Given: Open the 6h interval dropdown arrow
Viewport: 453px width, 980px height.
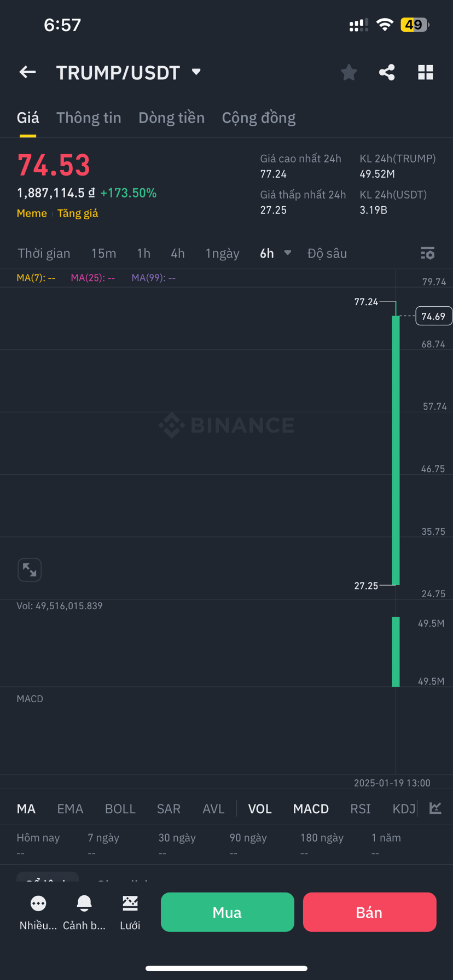Looking at the screenshot, I should [288, 253].
